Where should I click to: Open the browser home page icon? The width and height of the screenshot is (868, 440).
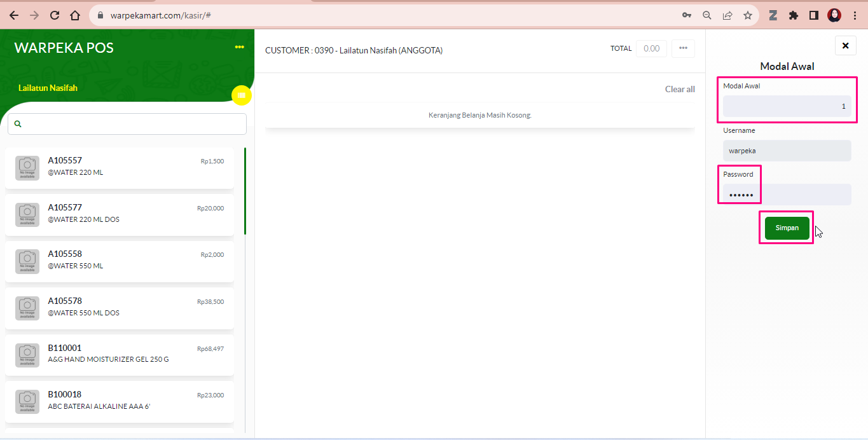point(75,15)
